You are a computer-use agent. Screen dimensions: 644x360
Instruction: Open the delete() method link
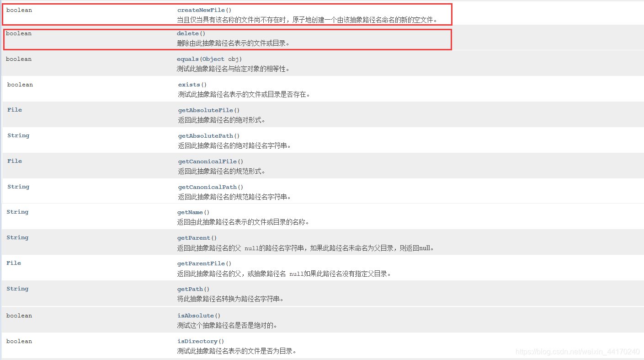pyautogui.click(x=191, y=33)
